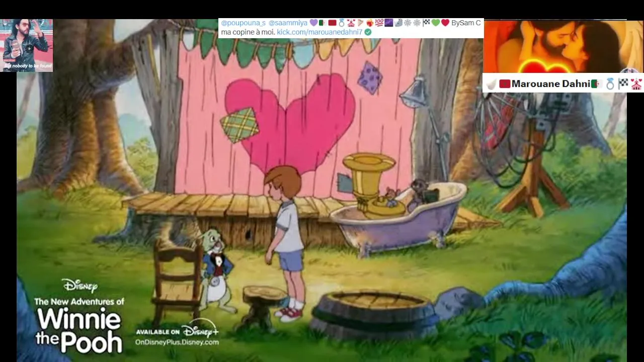Click the purple heart emoji in the bio
The width and height of the screenshot is (644, 362).
[x=313, y=23]
